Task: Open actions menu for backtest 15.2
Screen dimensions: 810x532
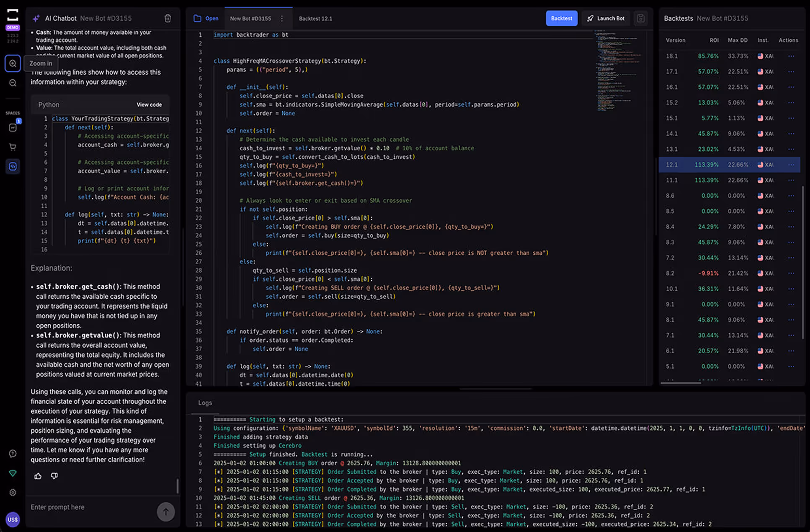Action: point(791,103)
